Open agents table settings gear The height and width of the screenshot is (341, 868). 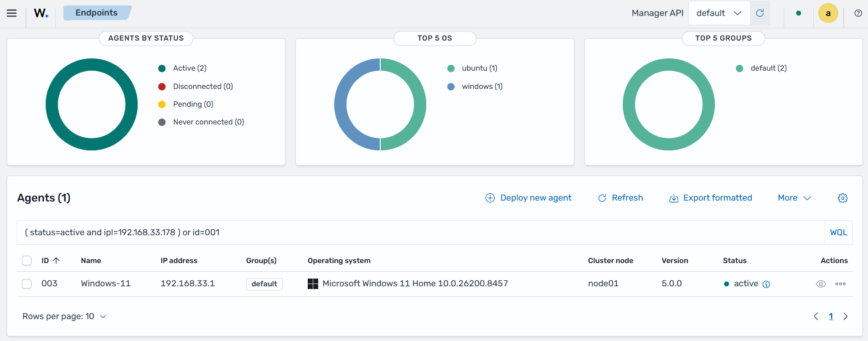click(842, 198)
